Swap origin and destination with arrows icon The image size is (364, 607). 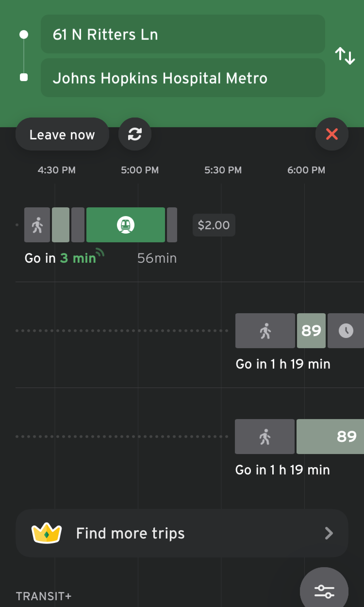click(345, 56)
